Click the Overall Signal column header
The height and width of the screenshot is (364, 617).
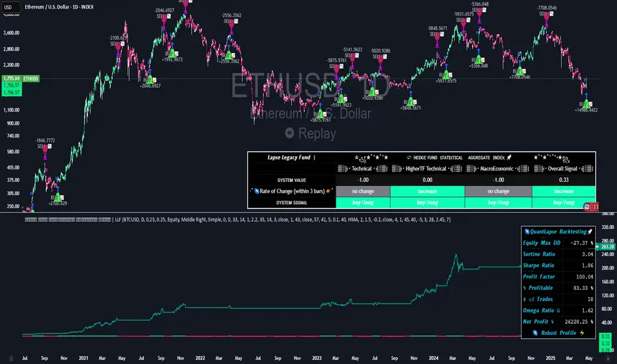[x=563, y=168]
